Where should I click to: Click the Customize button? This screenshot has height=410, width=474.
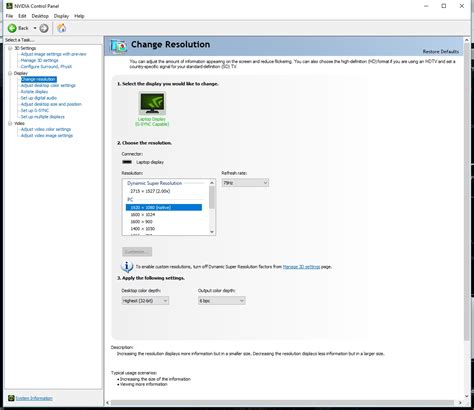point(137,252)
